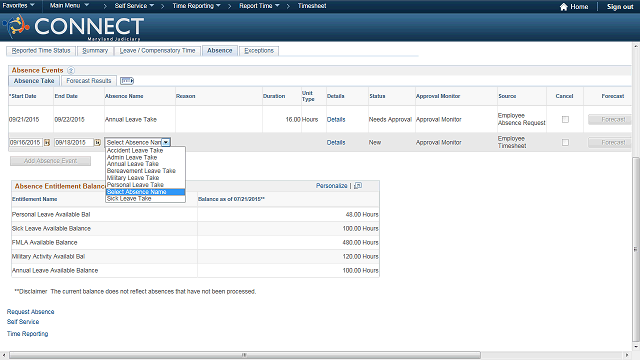
Task: Open the Exceptions tab
Action: coord(259,51)
